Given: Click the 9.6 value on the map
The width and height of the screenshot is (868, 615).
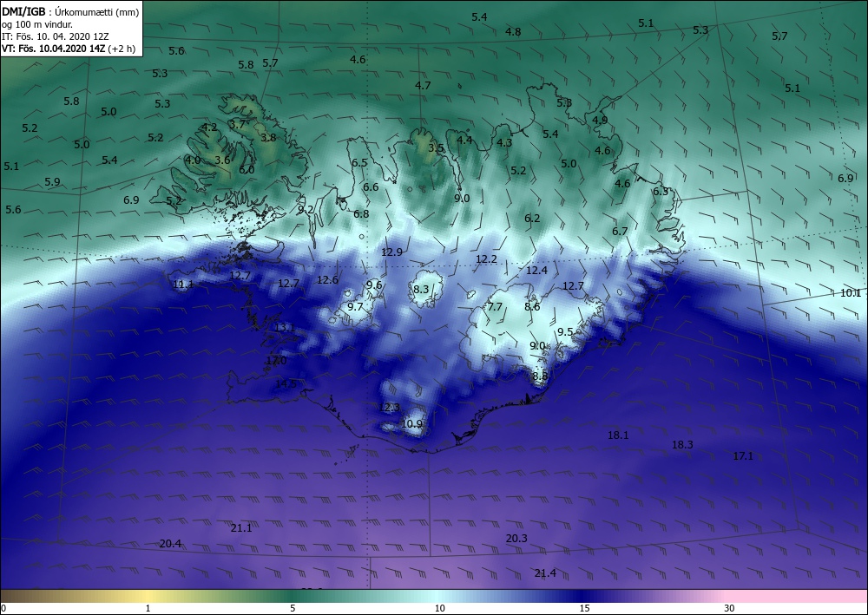Looking at the screenshot, I should 374,285.
